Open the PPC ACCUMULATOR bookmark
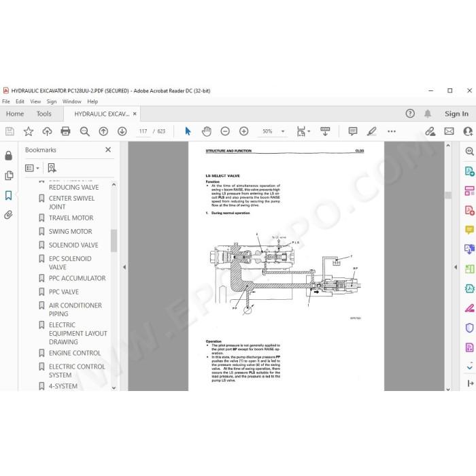The width and height of the screenshot is (476, 476). tap(77, 278)
